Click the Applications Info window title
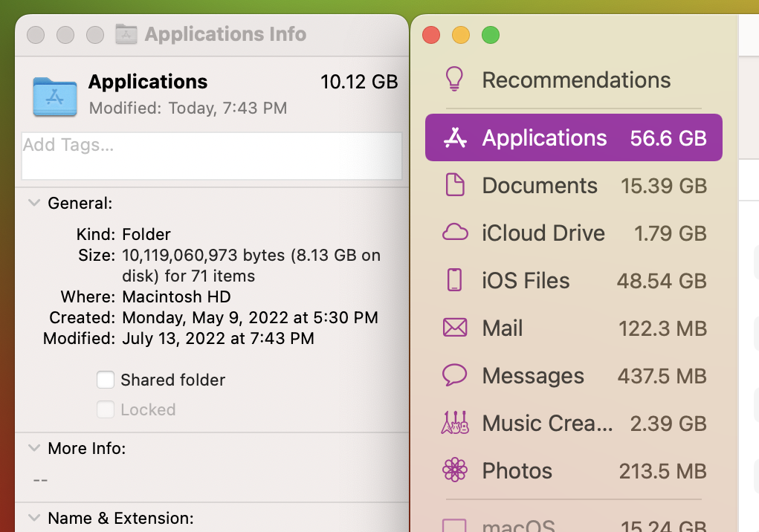759x532 pixels. coord(225,34)
